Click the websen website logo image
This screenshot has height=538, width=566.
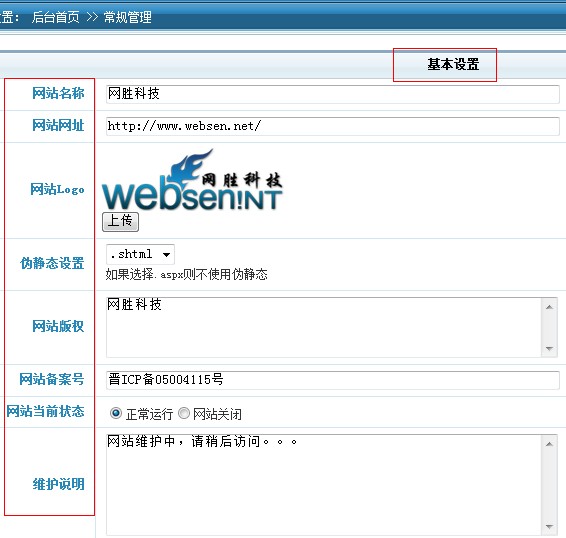(192, 180)
